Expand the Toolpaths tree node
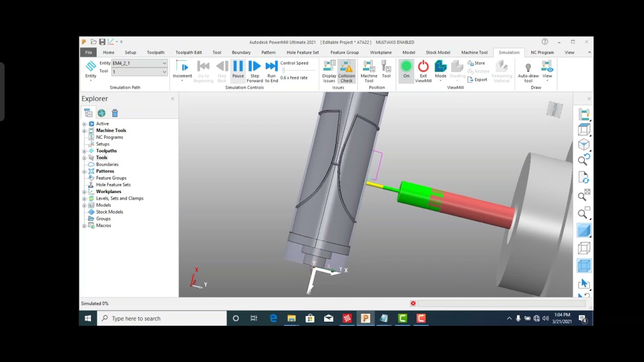Screen dimensions: 644x362 point(85,151)
